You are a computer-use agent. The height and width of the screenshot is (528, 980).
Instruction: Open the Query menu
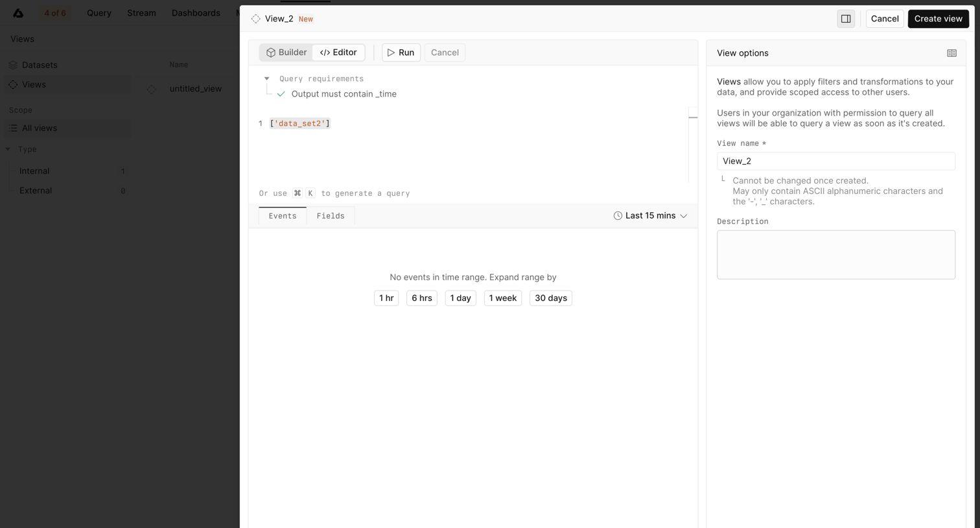(99, 13)
